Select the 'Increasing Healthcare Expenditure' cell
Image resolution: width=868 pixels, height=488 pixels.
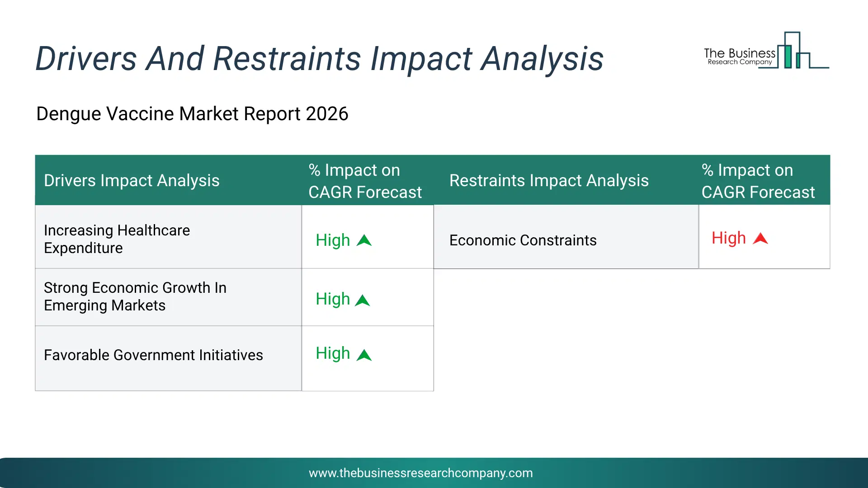coord(168,237)
